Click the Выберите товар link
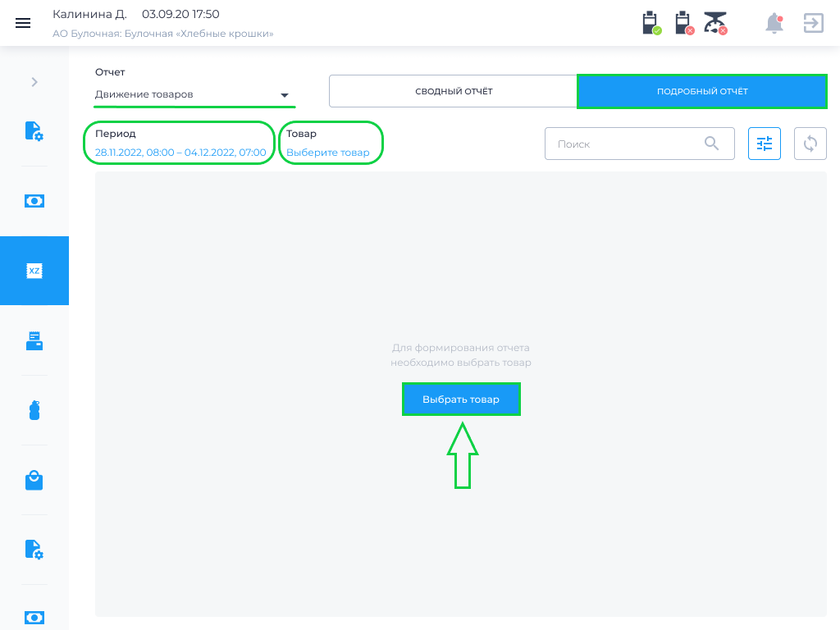The width and height of the screenshot is (840, 630). [328, 153]
